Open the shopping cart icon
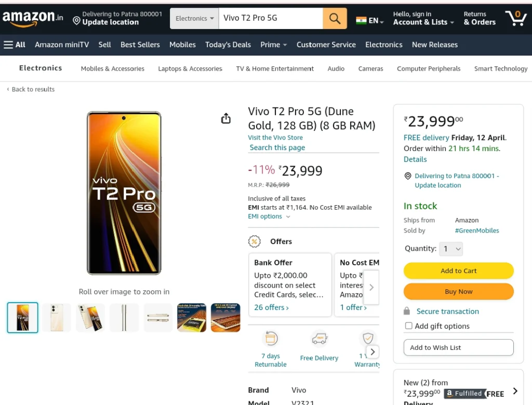532x405 pixels. point(516,18)
